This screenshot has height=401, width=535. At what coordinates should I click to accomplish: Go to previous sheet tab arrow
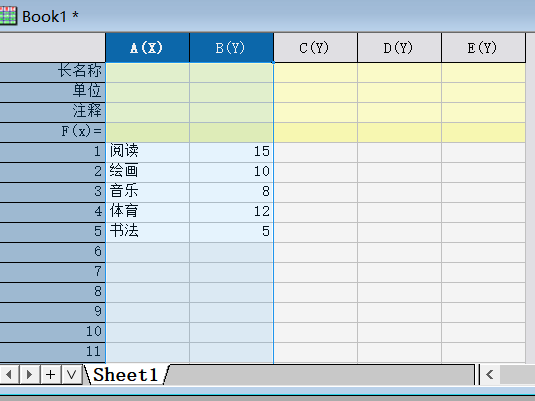point(9,375)
